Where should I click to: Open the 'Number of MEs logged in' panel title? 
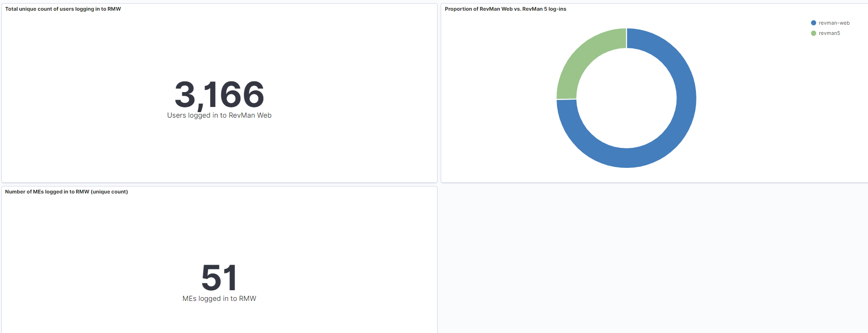pyautogui.click(x=66, y=192)
